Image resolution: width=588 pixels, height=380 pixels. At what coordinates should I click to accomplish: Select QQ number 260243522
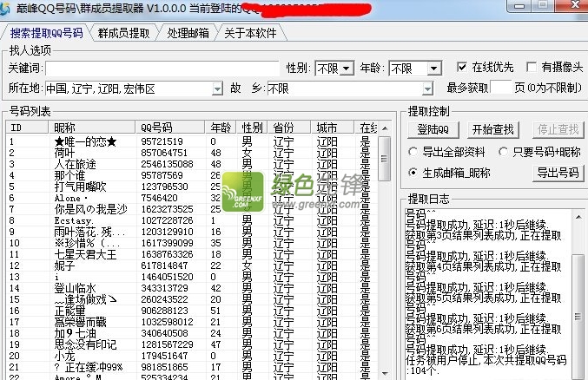pos(164,299)
